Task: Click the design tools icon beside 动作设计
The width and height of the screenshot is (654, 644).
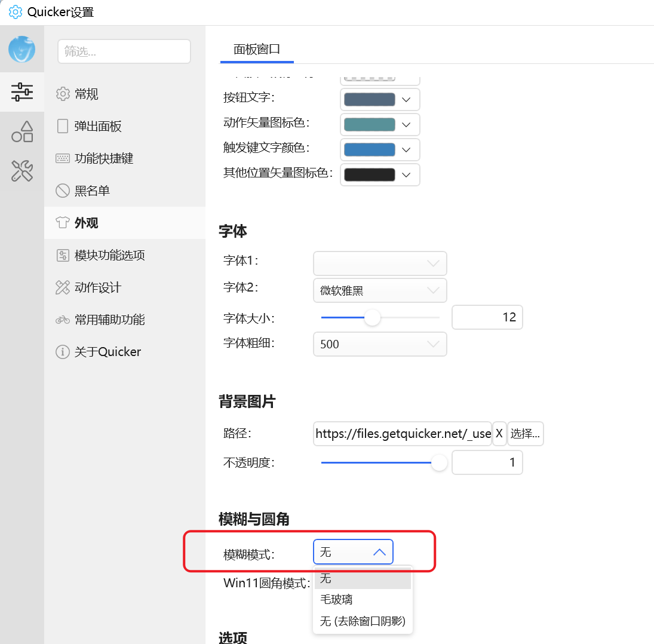Action: tap(63, 287)
